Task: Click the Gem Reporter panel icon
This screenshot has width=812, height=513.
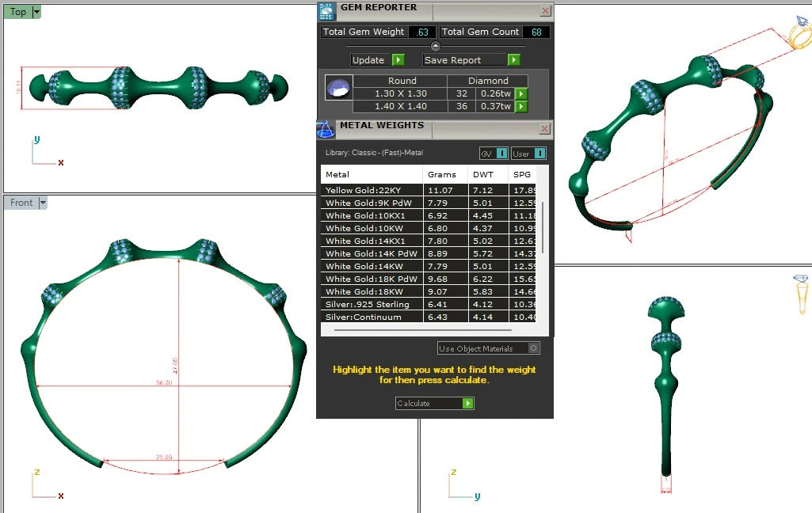Action: click(x=326, y=11)
